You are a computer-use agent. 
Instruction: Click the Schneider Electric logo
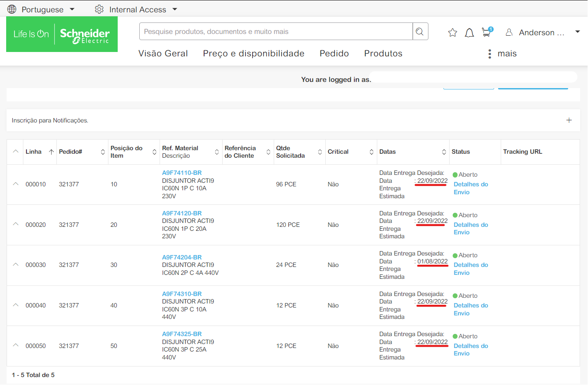[x=62, y=34]
